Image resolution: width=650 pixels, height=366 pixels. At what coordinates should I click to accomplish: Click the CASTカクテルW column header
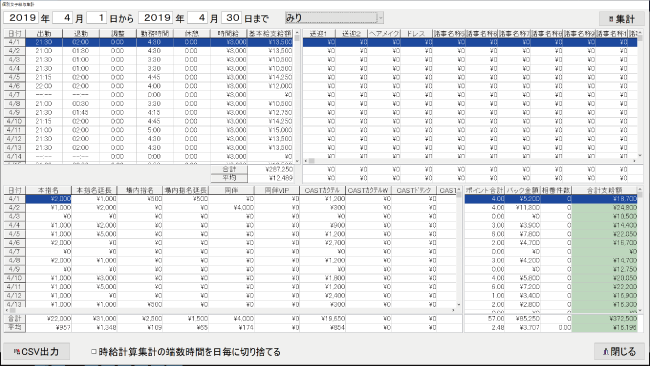pos(368,190)
